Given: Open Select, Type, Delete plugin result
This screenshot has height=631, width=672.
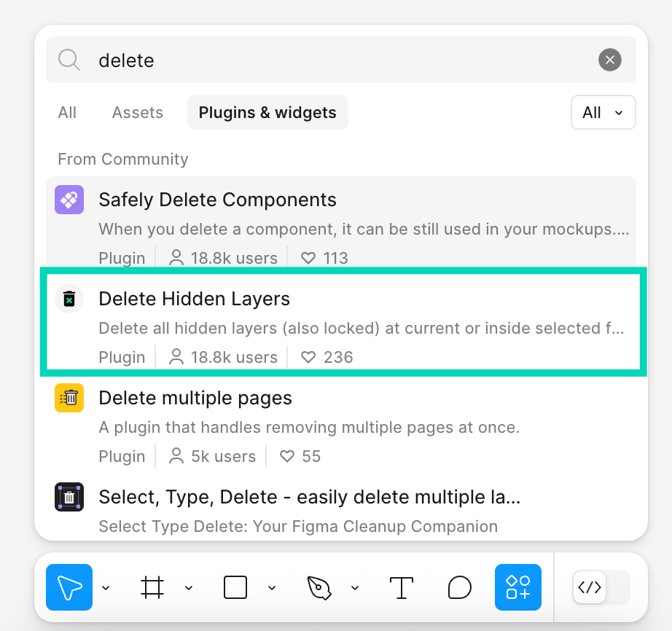Looking at the screenshot, I should point(340,507).
